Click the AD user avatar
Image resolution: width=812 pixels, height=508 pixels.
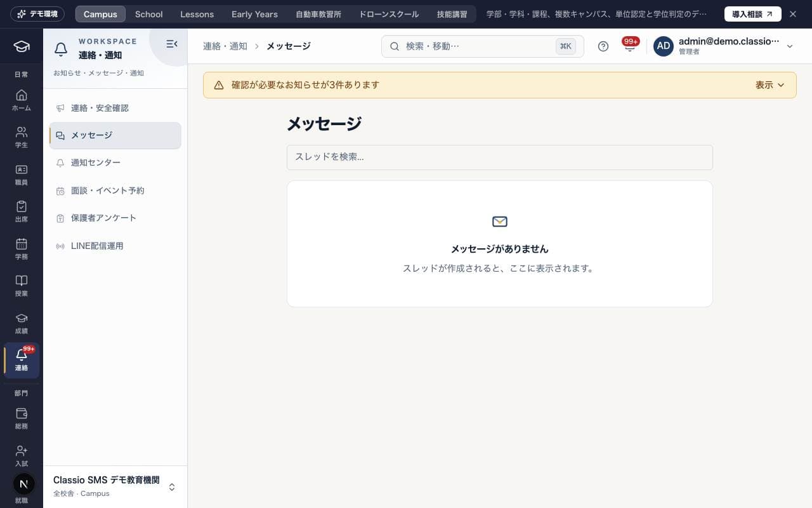(664, 46)
